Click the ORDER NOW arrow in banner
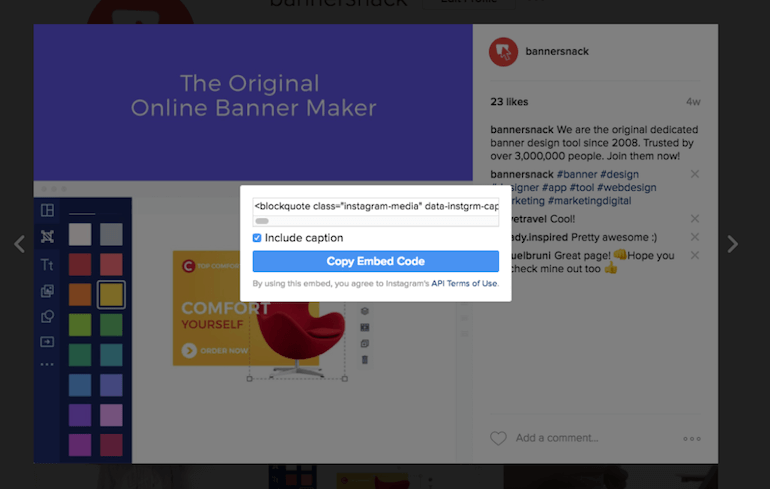Image resolution: width=770 pixels, height=489 pixels. tap(189, 351)
